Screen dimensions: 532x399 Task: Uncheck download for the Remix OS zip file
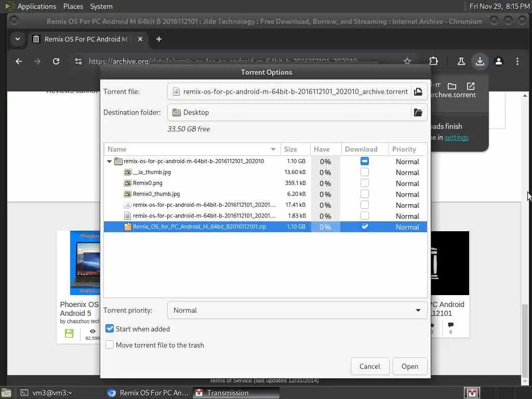pyautogui.click(x=364, y=227)
